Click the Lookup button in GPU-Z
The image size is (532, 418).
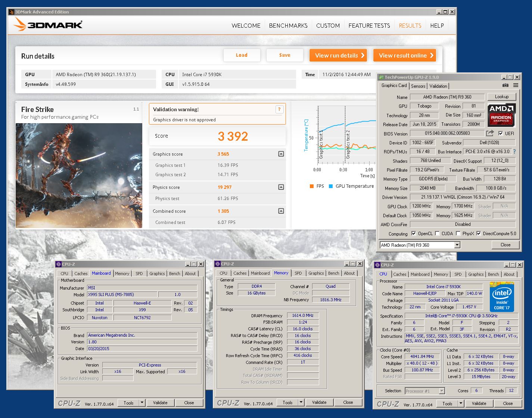point(502,97)
